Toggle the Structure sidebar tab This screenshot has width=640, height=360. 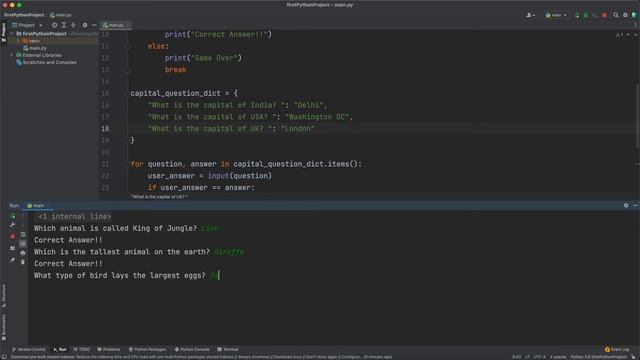4,296
